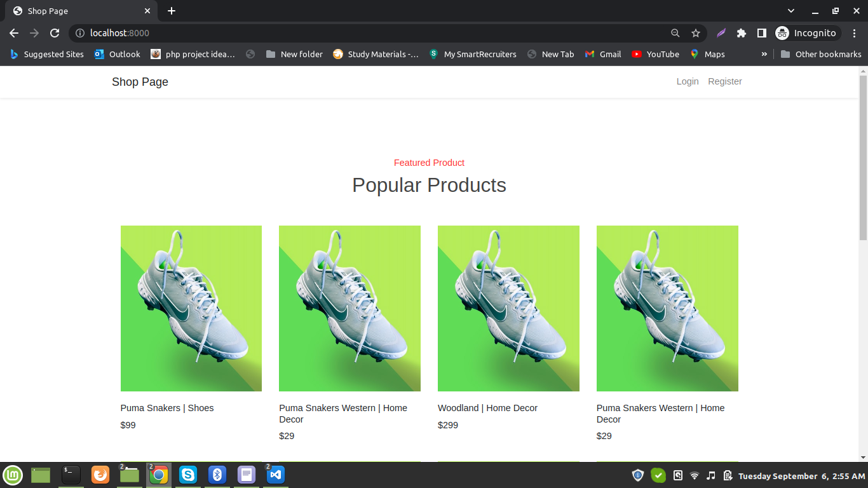The image size is (868, 488).
Task: Open the Extensions puzzle icon
Action: coord(742,33)
